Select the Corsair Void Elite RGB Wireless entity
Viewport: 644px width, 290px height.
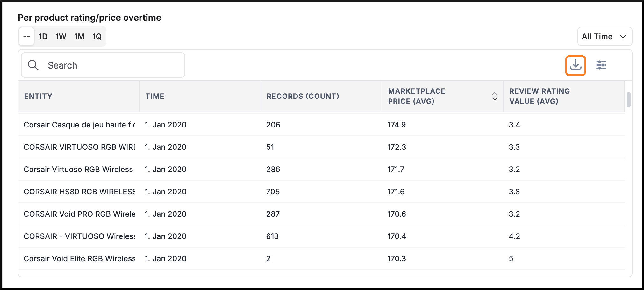click(79, 258)
